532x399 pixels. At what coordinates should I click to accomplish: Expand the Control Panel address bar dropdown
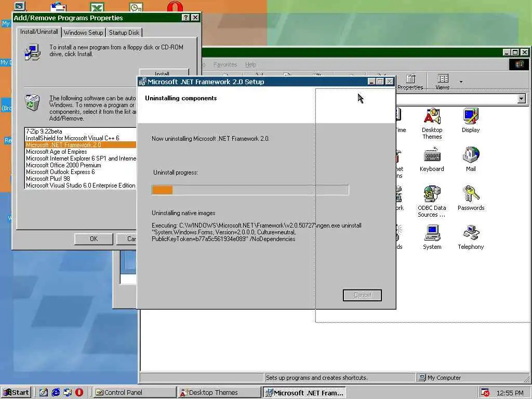coord(522,99)
